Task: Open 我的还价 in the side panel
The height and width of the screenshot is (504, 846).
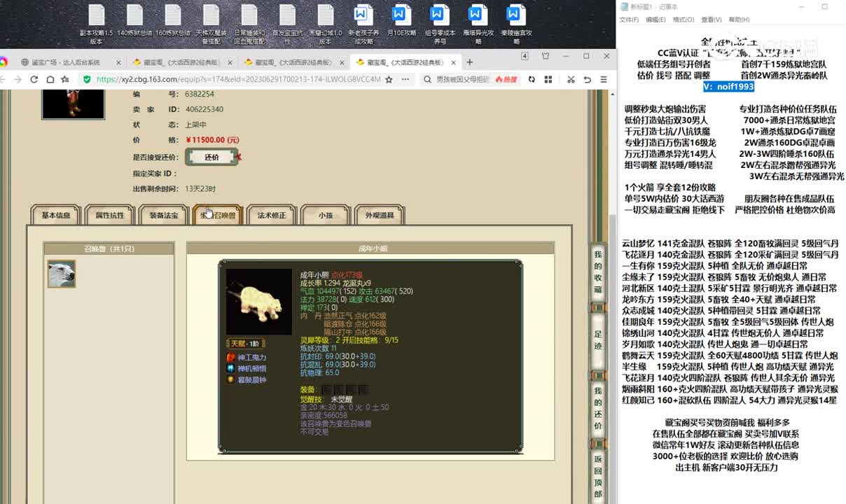Action: 597,409
